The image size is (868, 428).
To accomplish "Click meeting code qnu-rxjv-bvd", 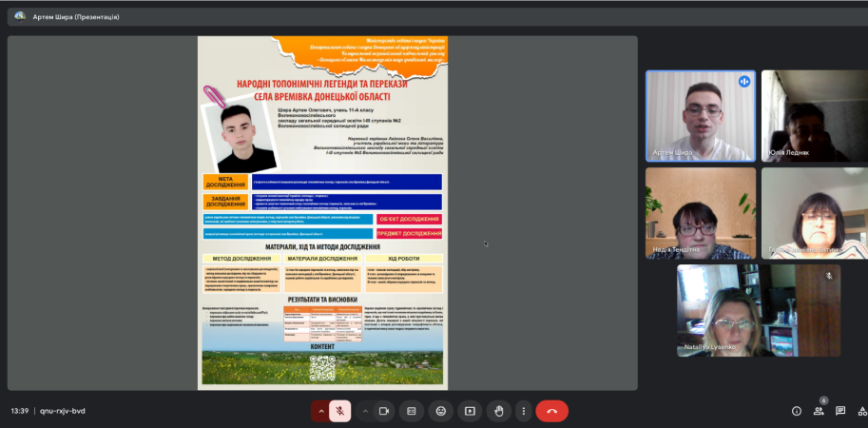I will pyautogui.click(x=63, y=411).
